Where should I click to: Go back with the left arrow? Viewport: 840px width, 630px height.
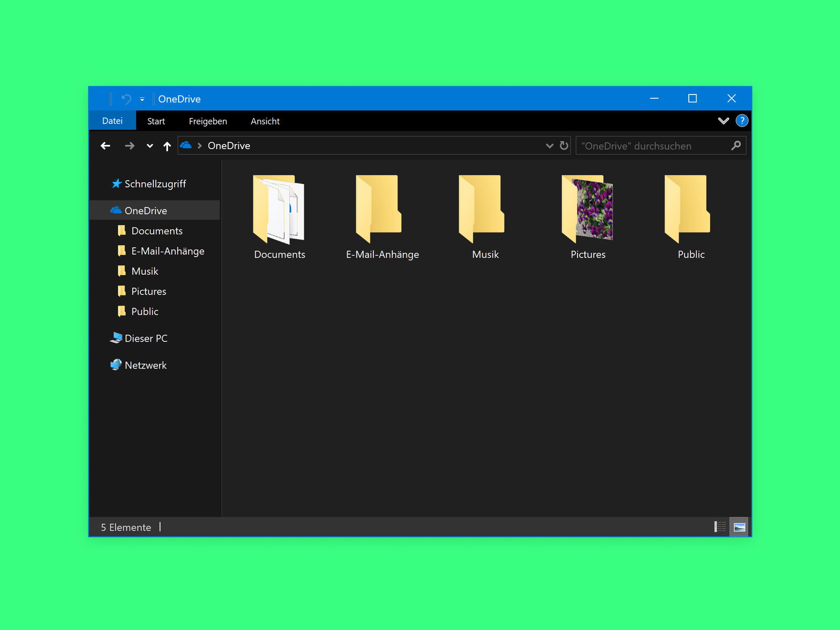106,146
